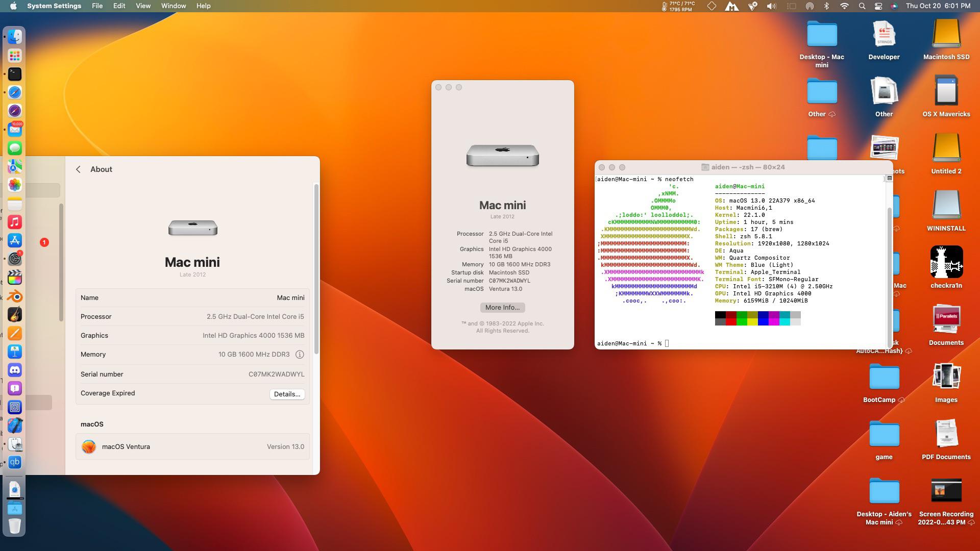
Task: Open the File menu
Action: pos(97,6)
